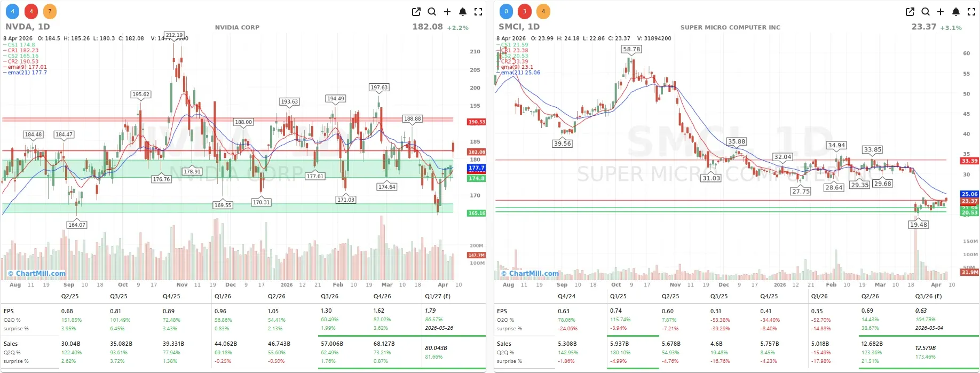The width and height of the screenshot is (980, 373).
Task: Select Q4/24 column header in SMCI table
Action: click(x=567, y=296)
